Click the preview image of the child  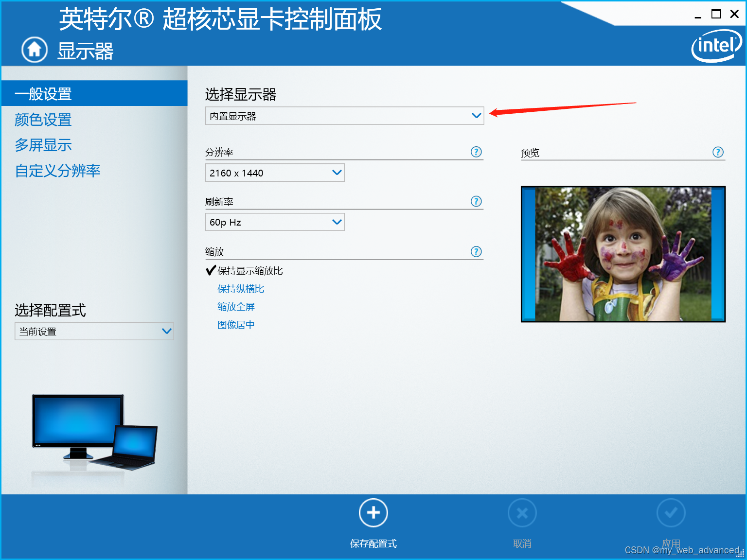coord(623,254)
